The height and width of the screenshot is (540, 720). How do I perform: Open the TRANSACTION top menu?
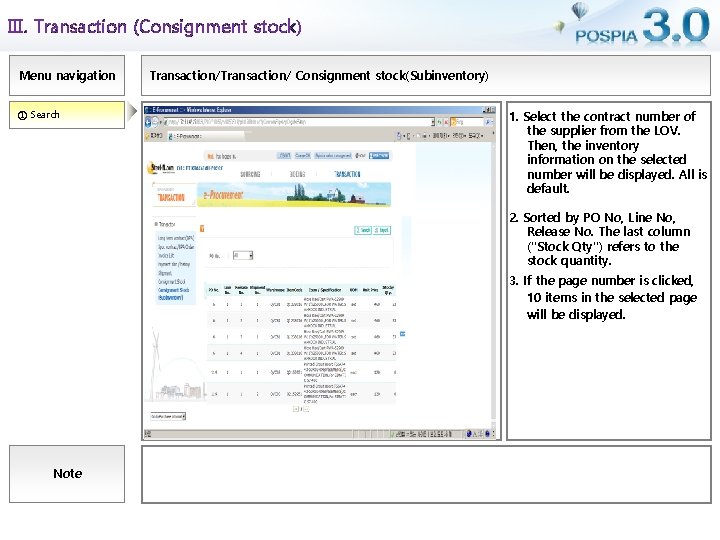point(347,174)
